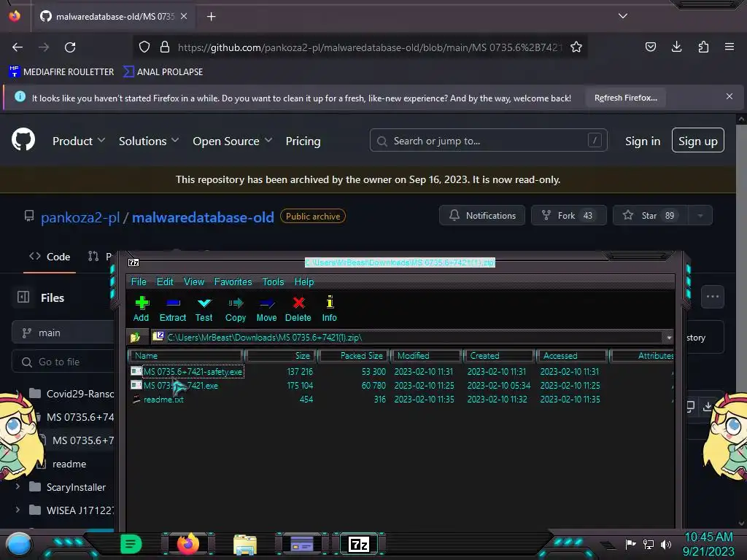747x560 pixels.
Task: Select MS 0735.6+7421-safety.exe file
Action: [x=193, y=371]
